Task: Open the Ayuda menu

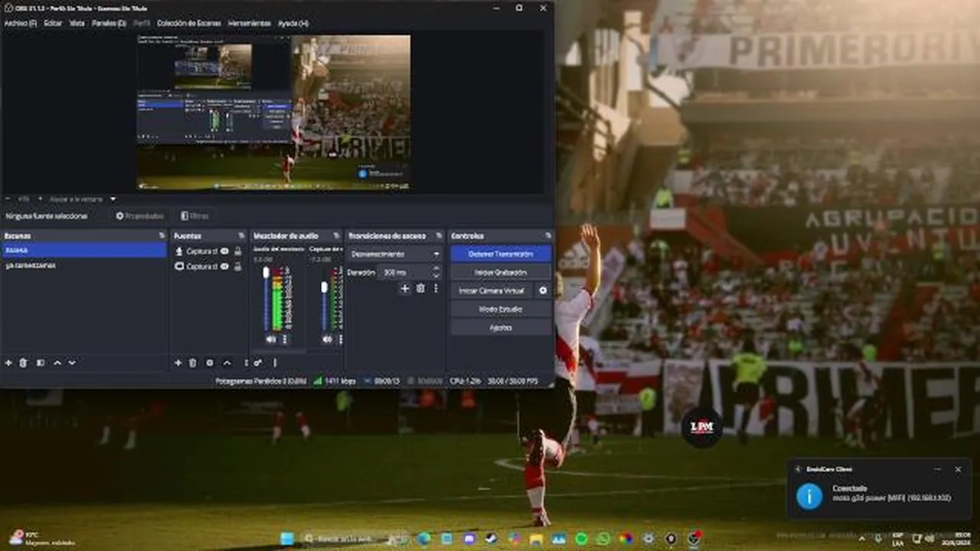Action: 293,23
